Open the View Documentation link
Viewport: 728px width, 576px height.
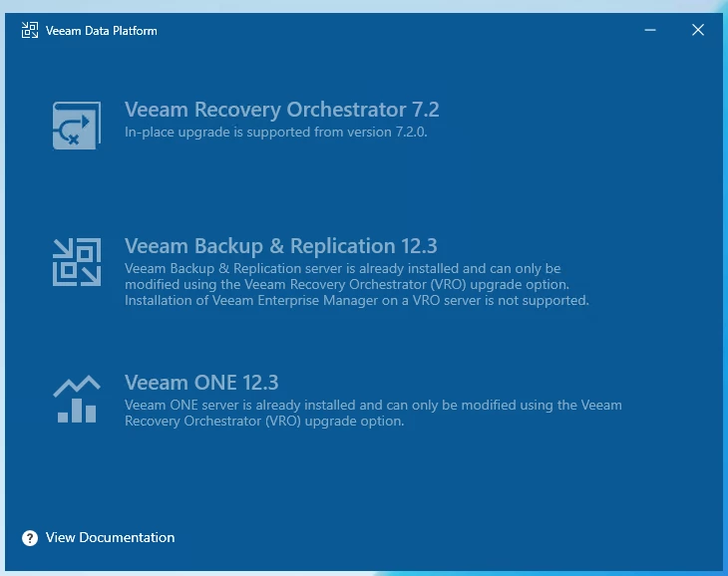pyautogui.click(x=110, y=537)
